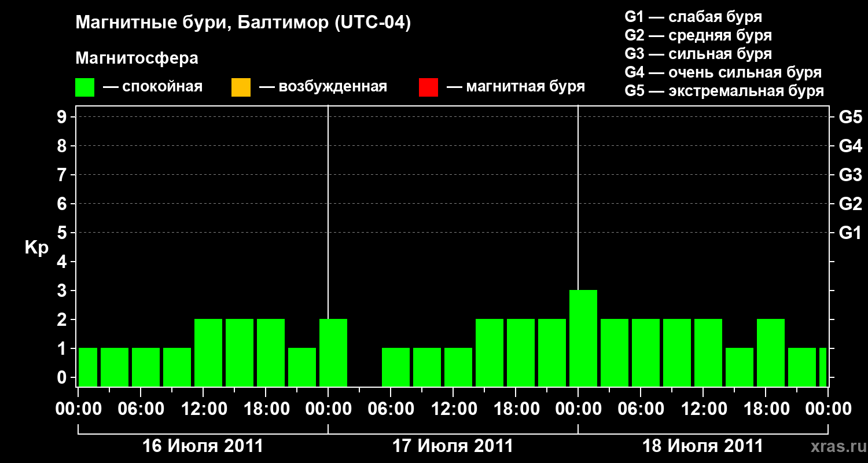The image size is (868, 463).
Task: Click the Kp 2 bar at 18:00 on 18 July
Action: click(x=771, y=352)
